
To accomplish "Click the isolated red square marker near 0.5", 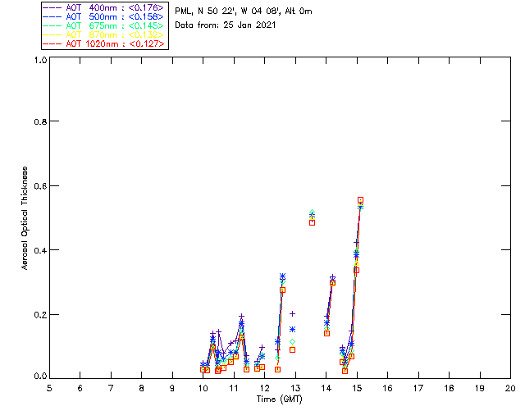I will click(x=312, y=222).
